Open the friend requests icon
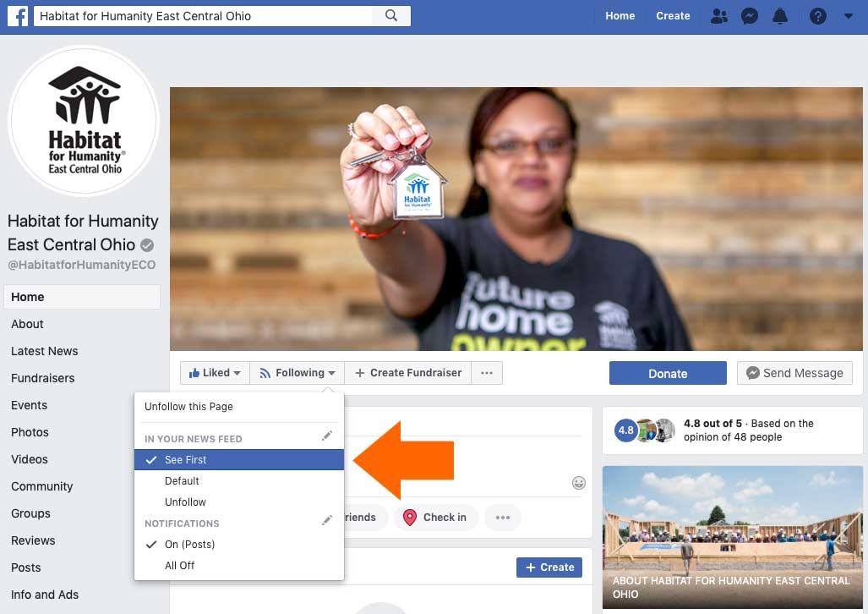Viewport: 868px width, 614px height. [x=719, y=16]
